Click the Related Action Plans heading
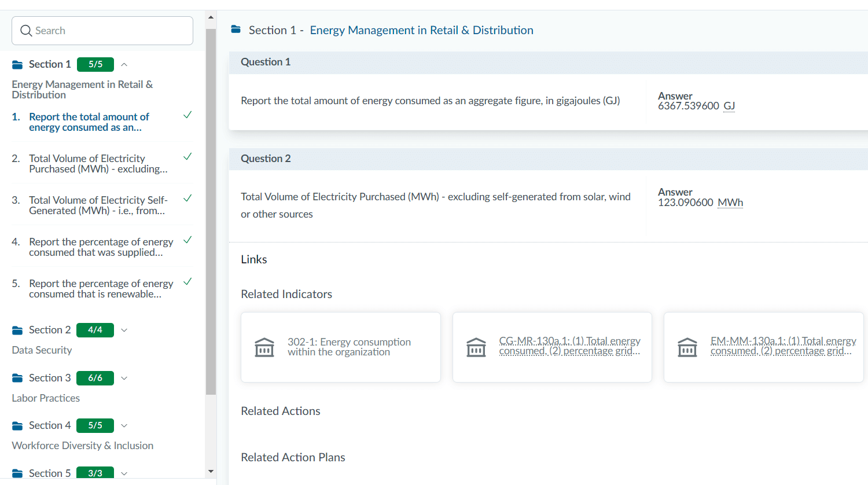 pos(293,457)
